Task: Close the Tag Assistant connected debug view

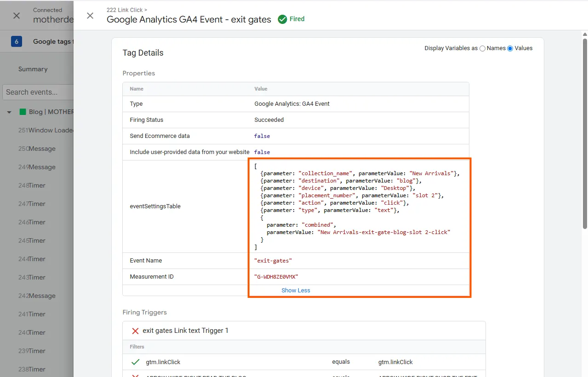Action: 17,16
